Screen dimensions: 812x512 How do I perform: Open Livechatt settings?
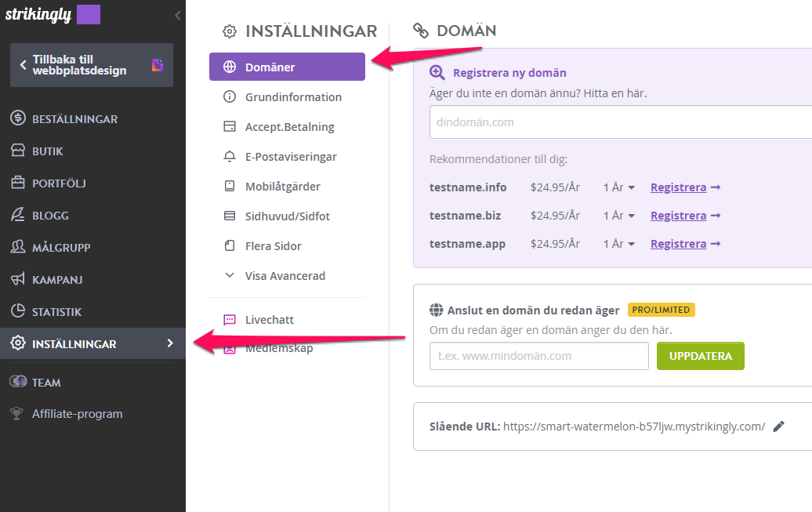click(x=270, y=320)
